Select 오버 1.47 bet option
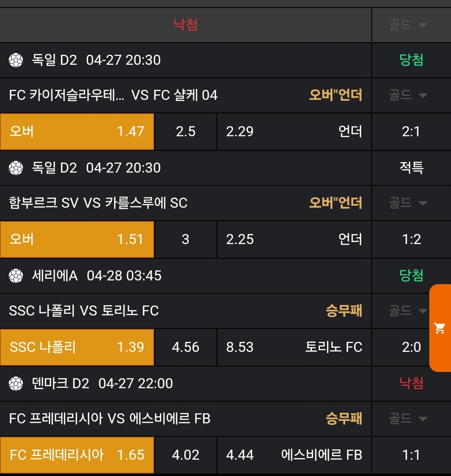Viewport: 451px width, 476px height. [x=77, y=132]
